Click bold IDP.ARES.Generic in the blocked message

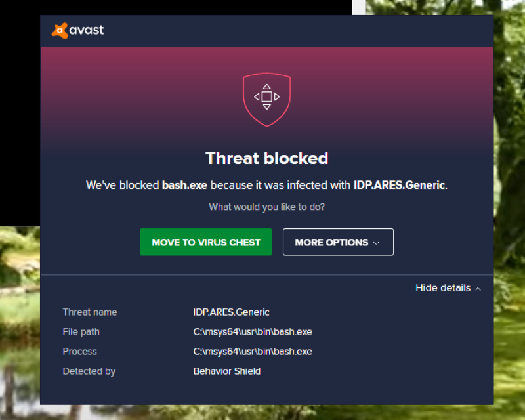pyautogui.click(x=399, y=186)
